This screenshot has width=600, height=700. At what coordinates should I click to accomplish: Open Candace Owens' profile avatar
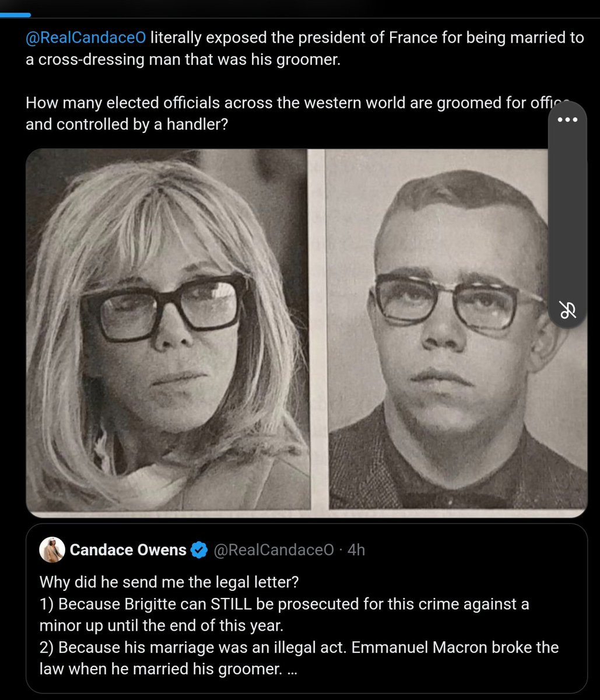tap(51, 549)
